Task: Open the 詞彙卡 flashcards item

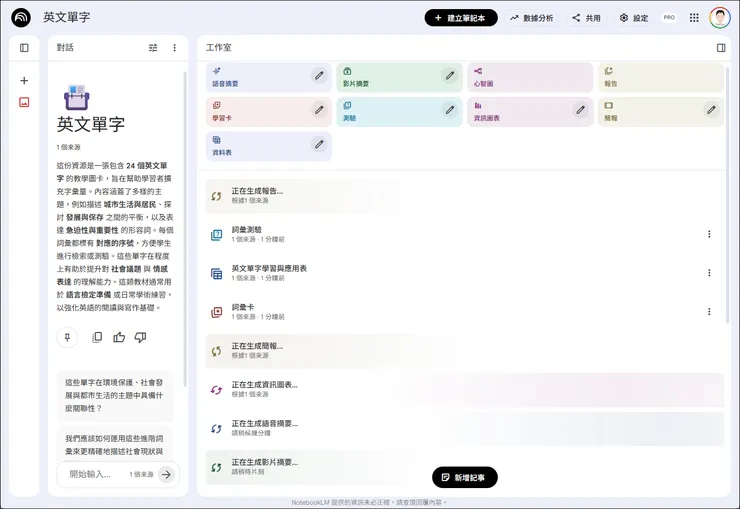Action: (x=464, y=312)
